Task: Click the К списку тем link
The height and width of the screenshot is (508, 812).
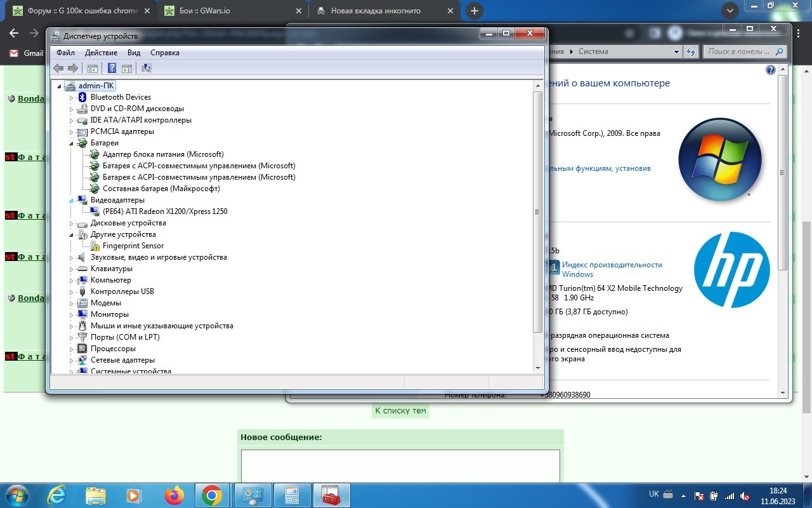Action: click(400, 410)
